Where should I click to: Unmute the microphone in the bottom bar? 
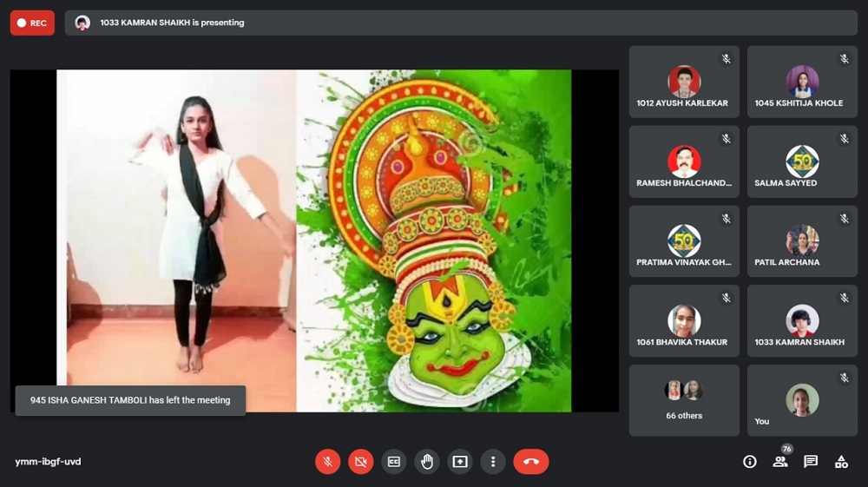pos(327,462)
